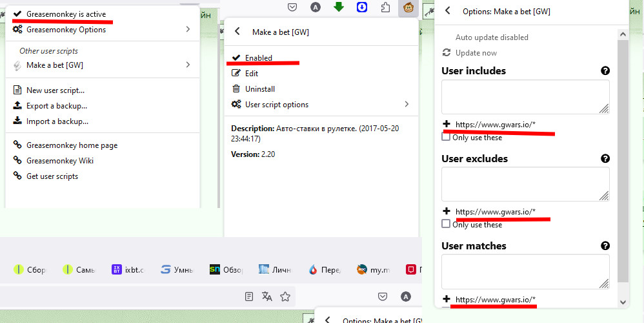The height and width of the screenshot is (323, 644).
Task: Open Make a bet [GW] in Other user scripts
Action: 103,65
